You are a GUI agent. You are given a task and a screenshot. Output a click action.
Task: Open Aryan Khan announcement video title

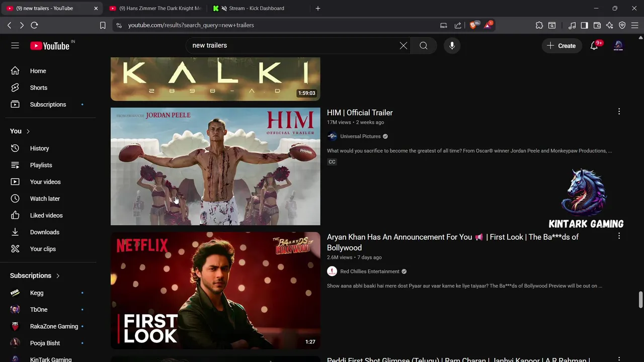[x=453, y=242]
